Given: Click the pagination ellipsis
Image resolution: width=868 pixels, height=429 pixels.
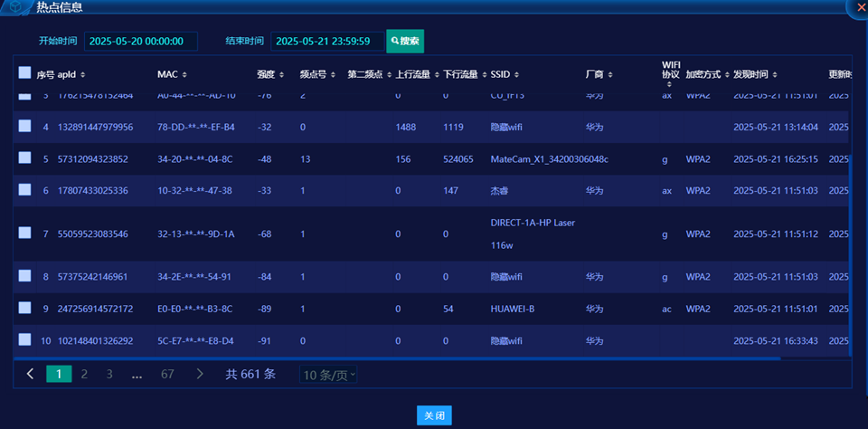Looking at the screenshot, I should point(137,375).
